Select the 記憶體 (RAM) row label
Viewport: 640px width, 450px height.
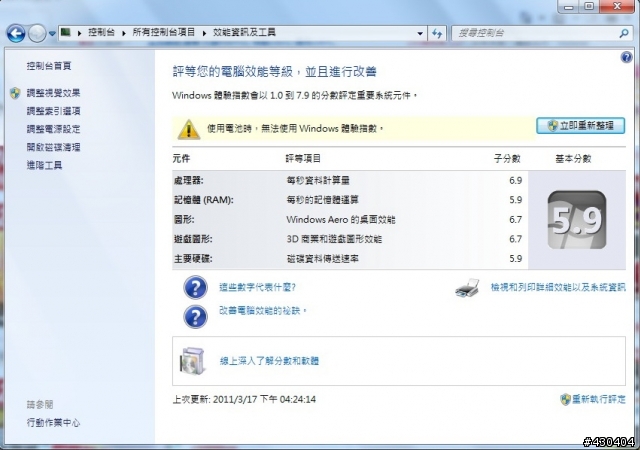(203, 200)
